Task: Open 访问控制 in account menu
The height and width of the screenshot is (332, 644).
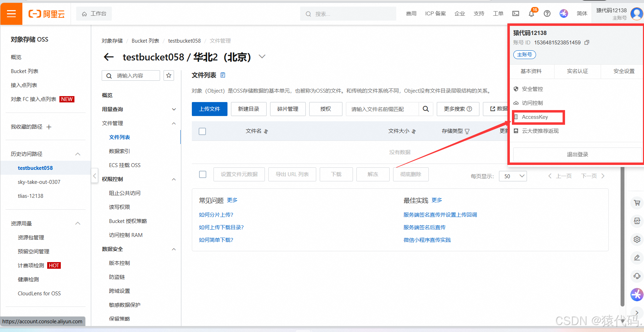Action: pyautogui.click(x=532, y=103)
